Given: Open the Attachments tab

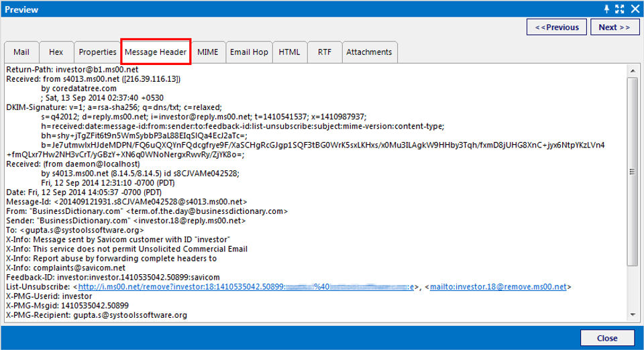Looking at the screenshot, I should click(369, 52).
